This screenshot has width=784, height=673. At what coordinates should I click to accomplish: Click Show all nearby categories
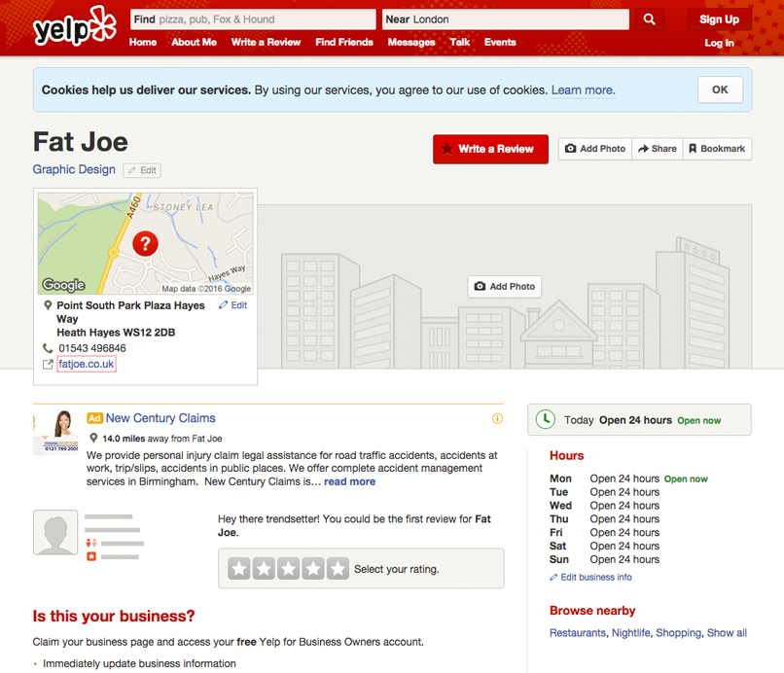(x=727, y=633)
